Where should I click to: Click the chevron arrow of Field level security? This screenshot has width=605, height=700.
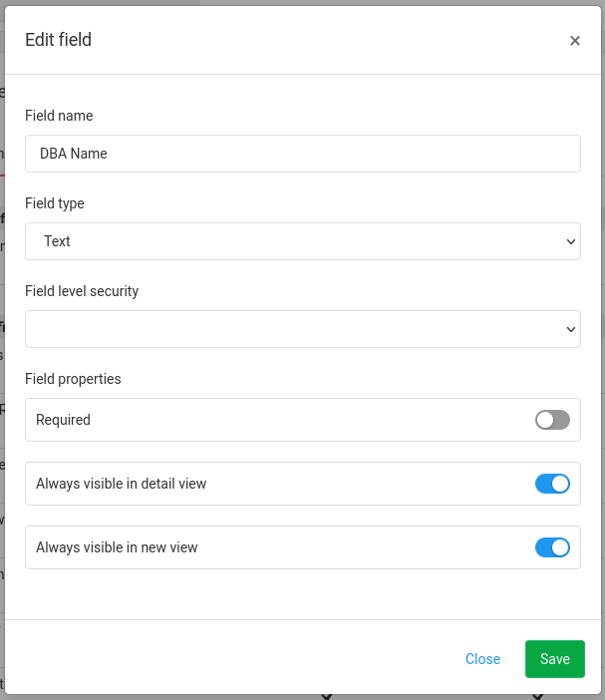click(571, 329)
